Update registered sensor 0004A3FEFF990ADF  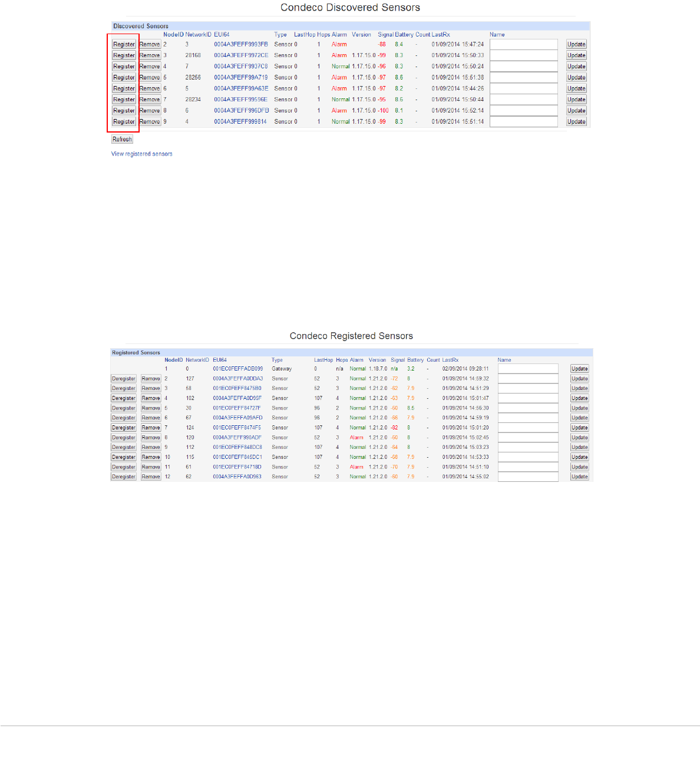[x=580, y=438]
